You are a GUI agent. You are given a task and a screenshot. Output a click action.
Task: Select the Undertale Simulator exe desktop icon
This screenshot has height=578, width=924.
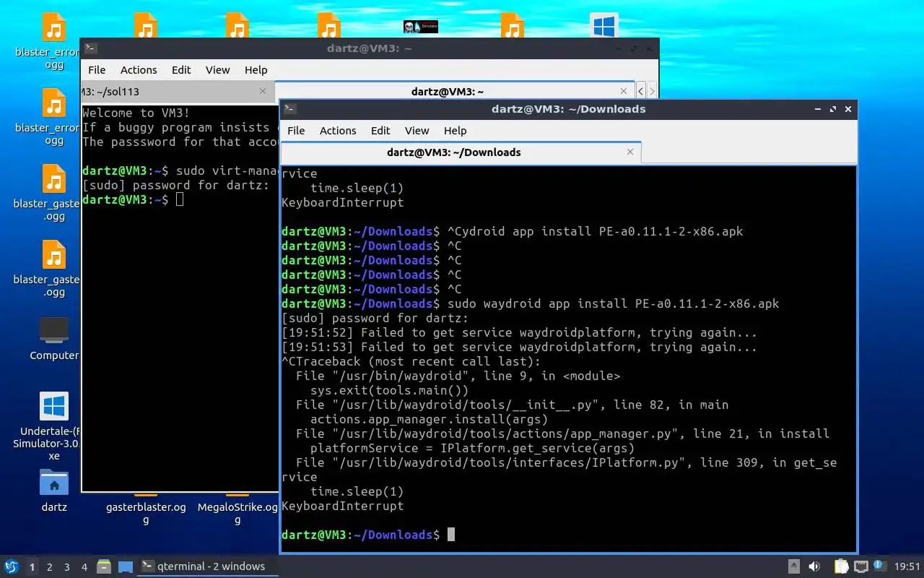[x=54, y=426]
